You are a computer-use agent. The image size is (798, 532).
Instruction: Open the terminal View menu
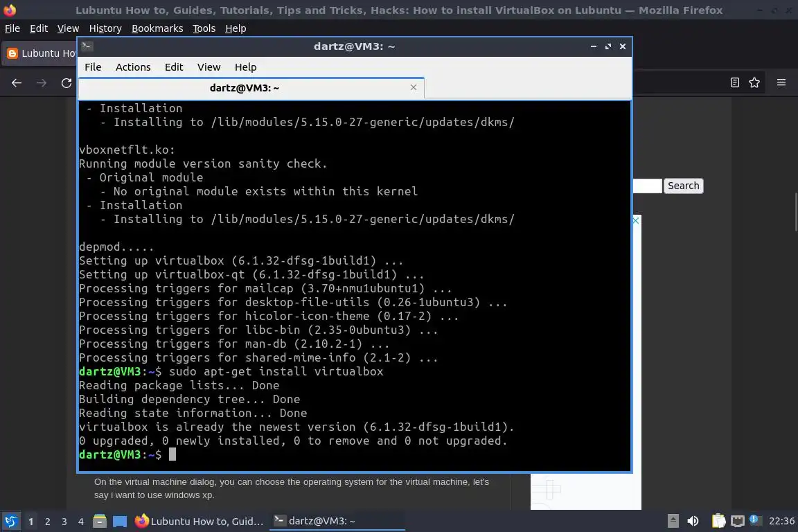pyautogui.click(x=209, y=67)
